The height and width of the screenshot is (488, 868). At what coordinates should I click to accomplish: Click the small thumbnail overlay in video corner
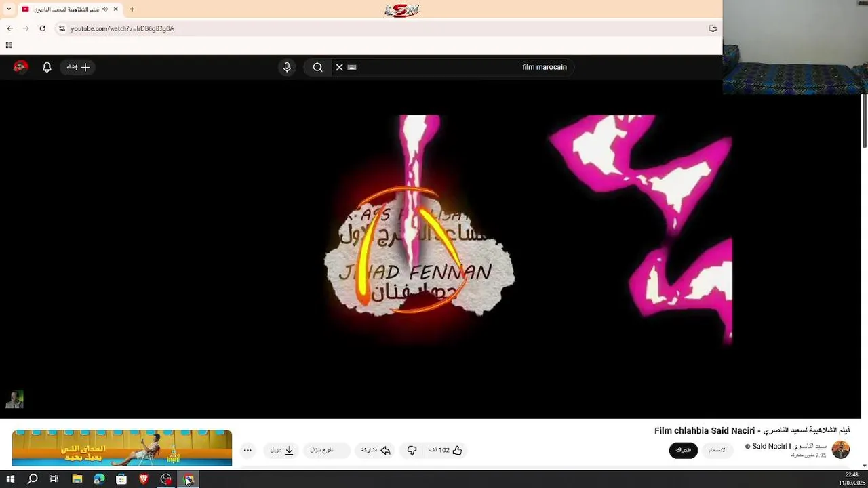point(14,400)
